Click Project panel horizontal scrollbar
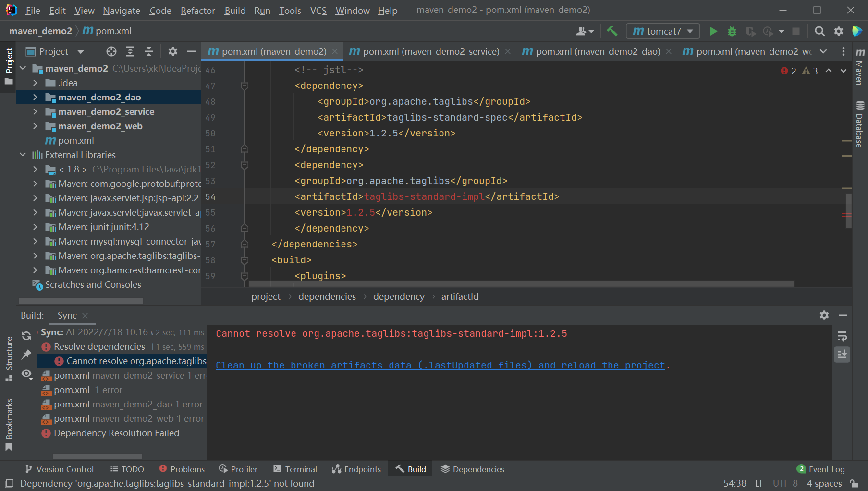868x491 pixels. tap(81, 301)
